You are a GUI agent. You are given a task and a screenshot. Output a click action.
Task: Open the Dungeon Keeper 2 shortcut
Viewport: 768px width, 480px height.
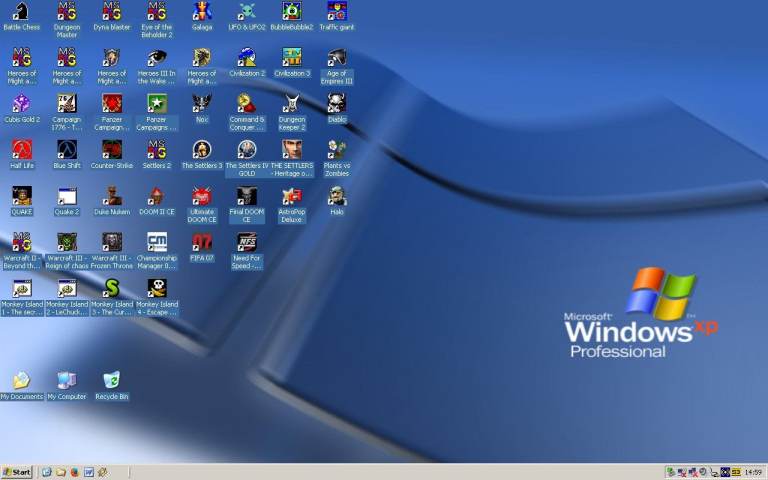point(291,104)
